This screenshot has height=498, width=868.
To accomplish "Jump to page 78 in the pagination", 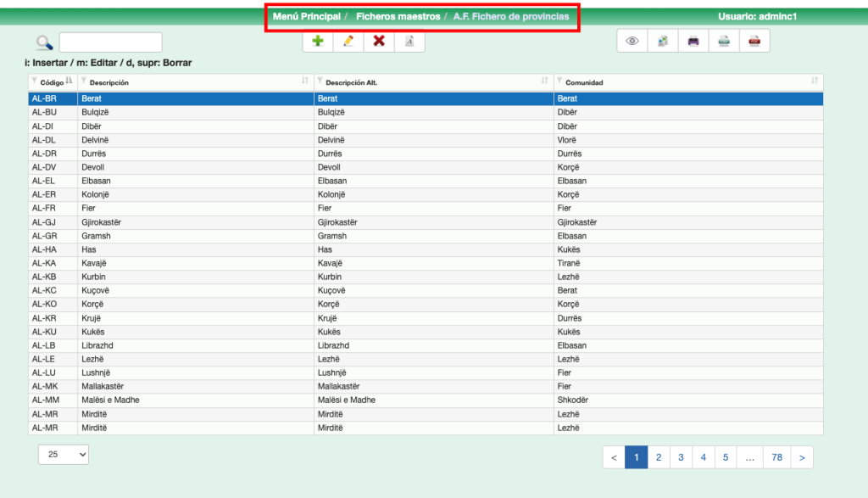I will click(776, 457).
